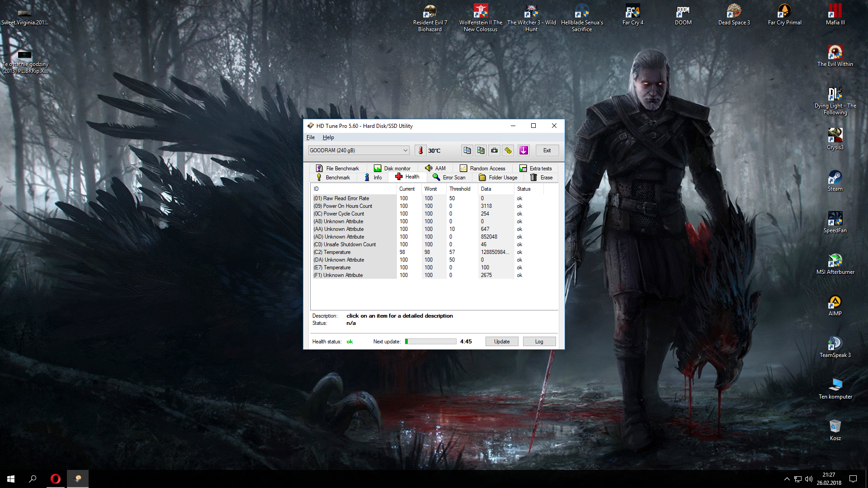
Task: Select The Evil Within desktop icon
Action: 835,56
